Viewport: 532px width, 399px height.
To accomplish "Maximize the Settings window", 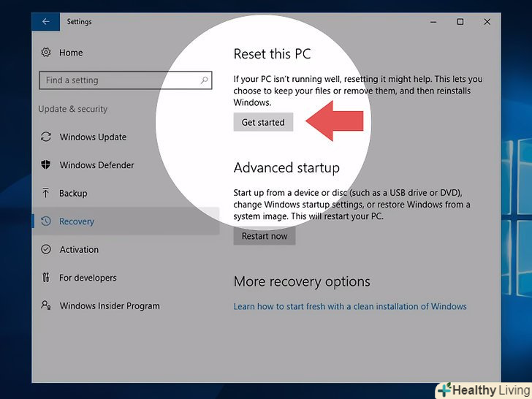I will tap(460, 22).
